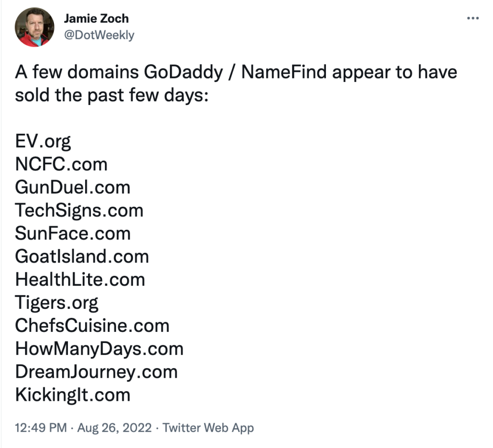
Task: Click Jamie Zoch's profile avatar
Action: [x=34, y=28]
